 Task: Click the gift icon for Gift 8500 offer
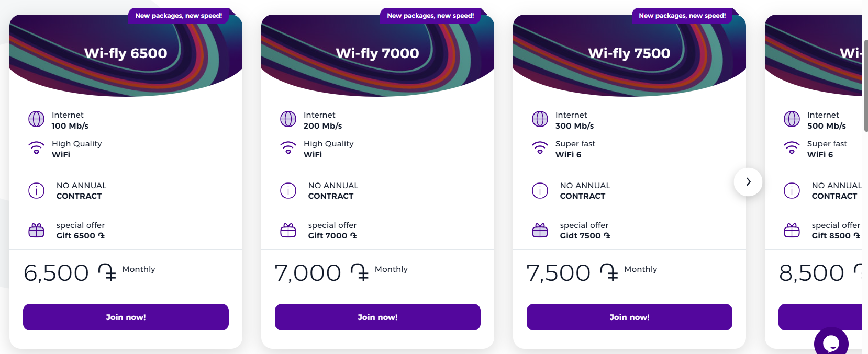pyautogui.click(x=792, y=230)
